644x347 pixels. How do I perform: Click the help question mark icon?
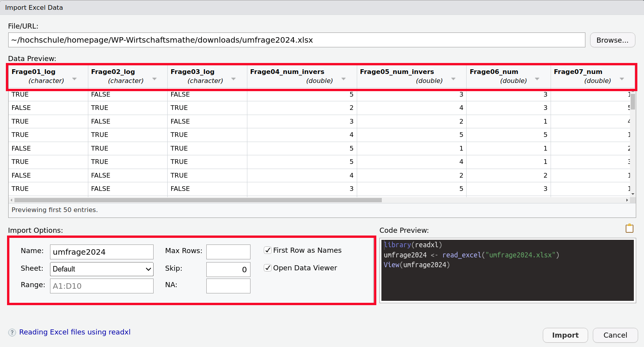(x=12, y=333)
